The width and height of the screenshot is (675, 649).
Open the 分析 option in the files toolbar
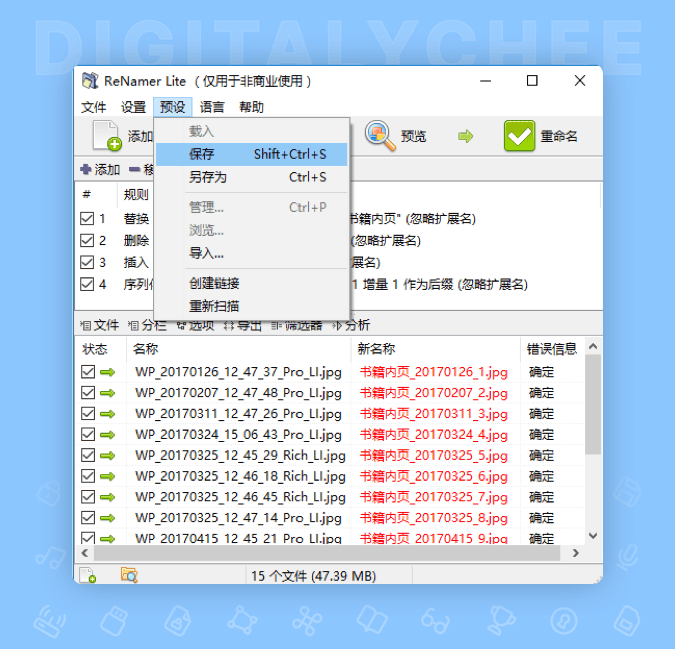351,325
